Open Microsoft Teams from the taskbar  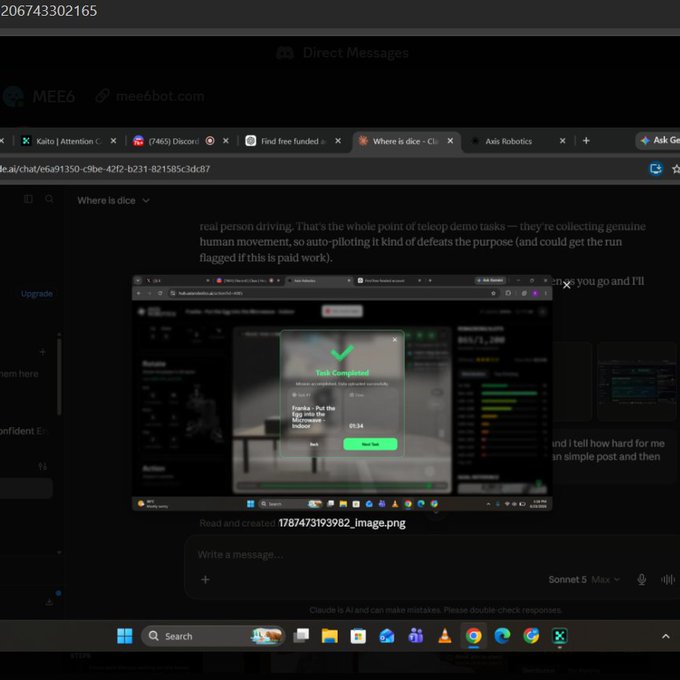416,636
